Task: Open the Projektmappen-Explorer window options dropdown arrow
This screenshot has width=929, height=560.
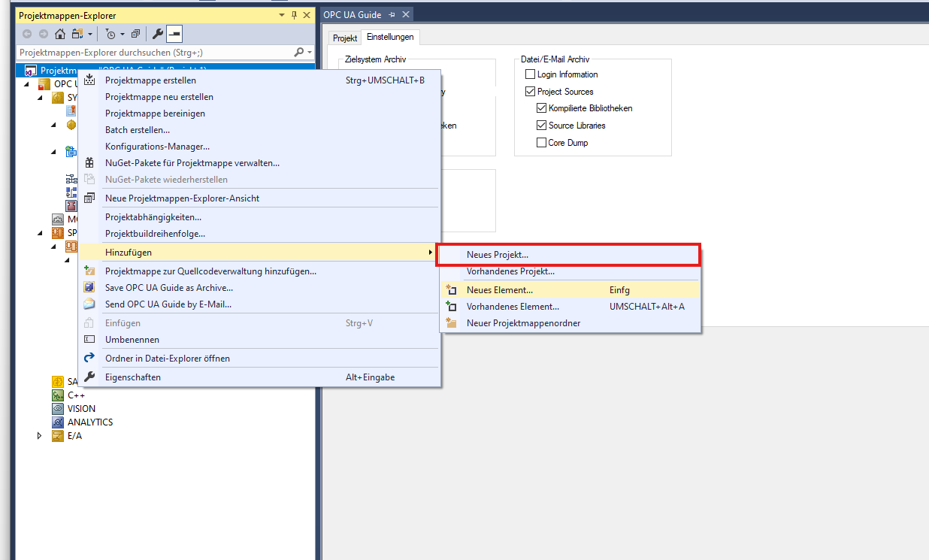Action: [x=281, y=15]
